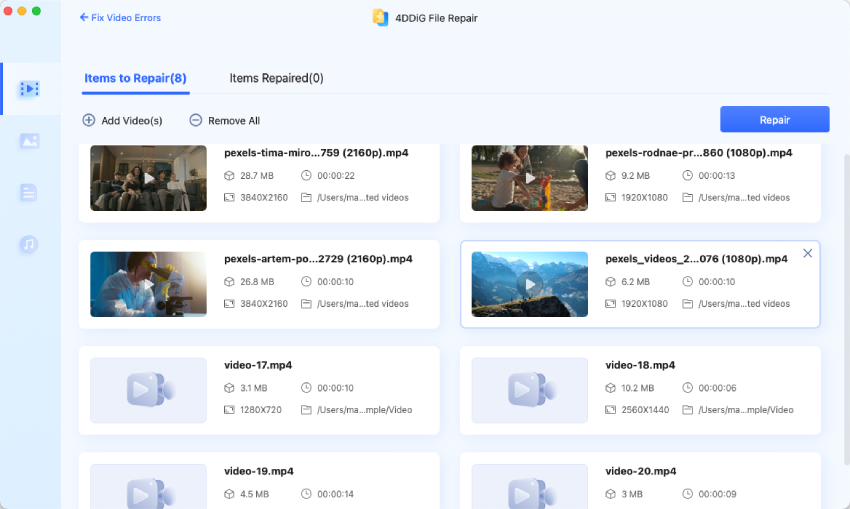Click folder icon in pexels-rodnae card
The height and width of the screenshot is (509, 850).
point(687,197)
